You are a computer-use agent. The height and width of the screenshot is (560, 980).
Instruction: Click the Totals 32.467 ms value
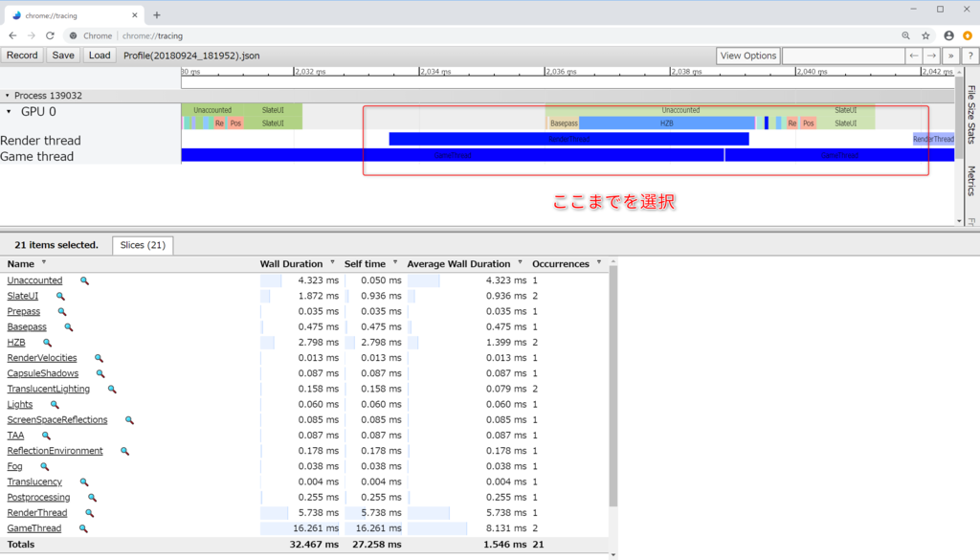(314, 545)
